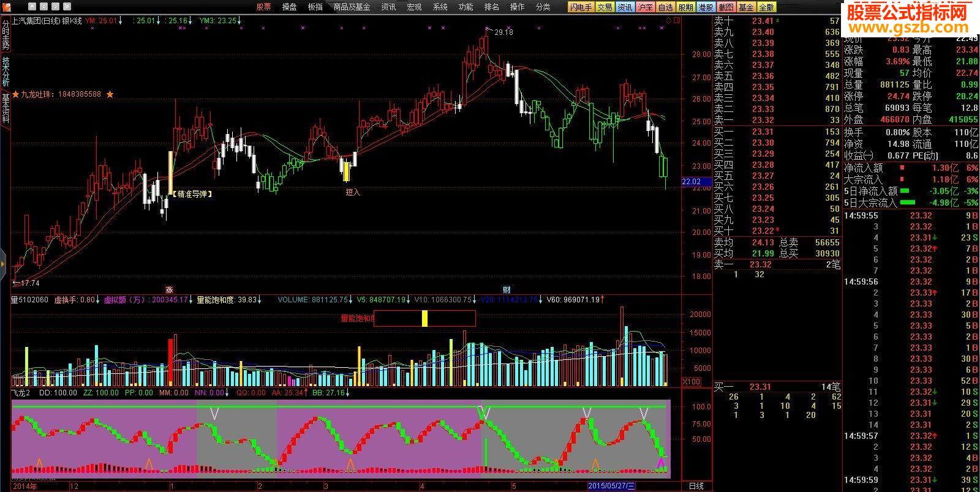This screenshot has height=492, width=980.
Task: Click the diamond icon at the chart's top-right
Action: (x=668, y=20)
